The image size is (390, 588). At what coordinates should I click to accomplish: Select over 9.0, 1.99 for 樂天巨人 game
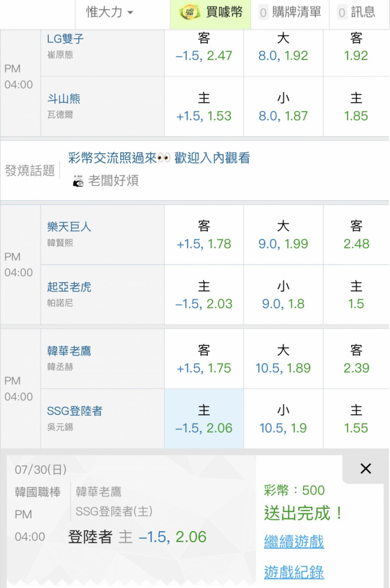[x=283, y=235]
